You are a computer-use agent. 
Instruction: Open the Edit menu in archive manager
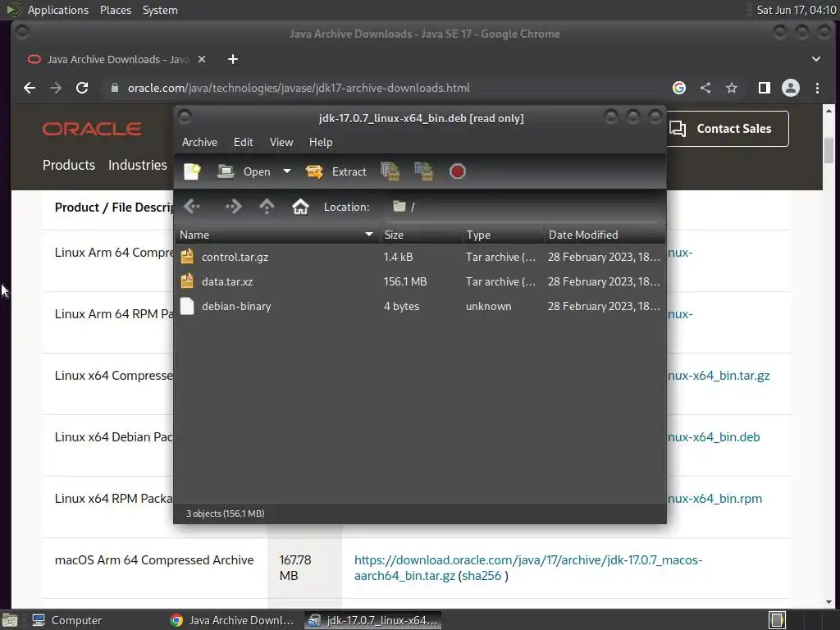(x=243, y=143)
